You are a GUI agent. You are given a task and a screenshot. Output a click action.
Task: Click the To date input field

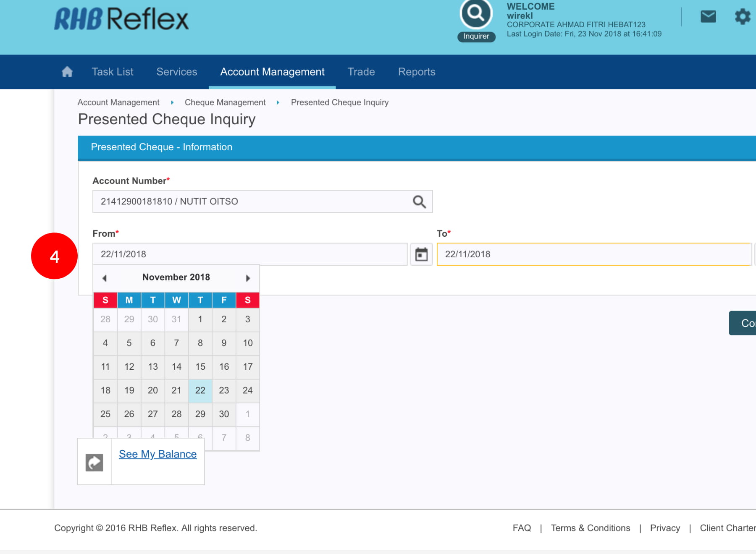click(594, 254)
